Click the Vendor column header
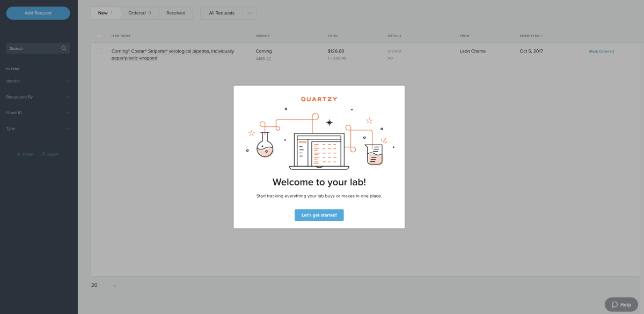 [x=262, y=36]
